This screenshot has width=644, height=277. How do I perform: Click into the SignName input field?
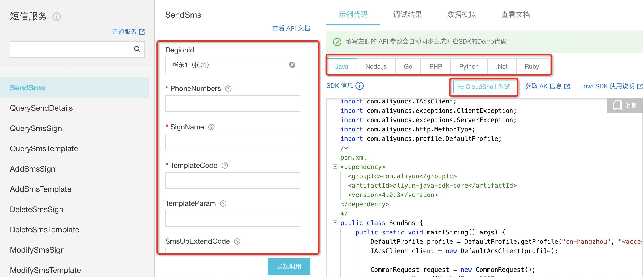click(x=233, y=142)
